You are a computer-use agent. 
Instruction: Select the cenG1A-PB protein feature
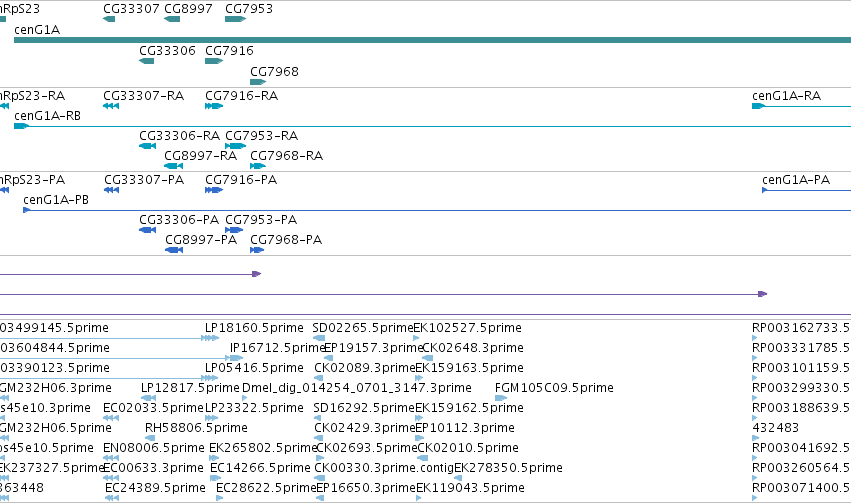437,210
